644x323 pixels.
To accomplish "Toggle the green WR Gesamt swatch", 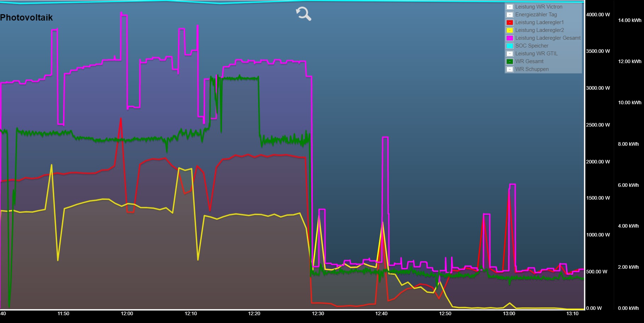I will (x=510, y=61).
